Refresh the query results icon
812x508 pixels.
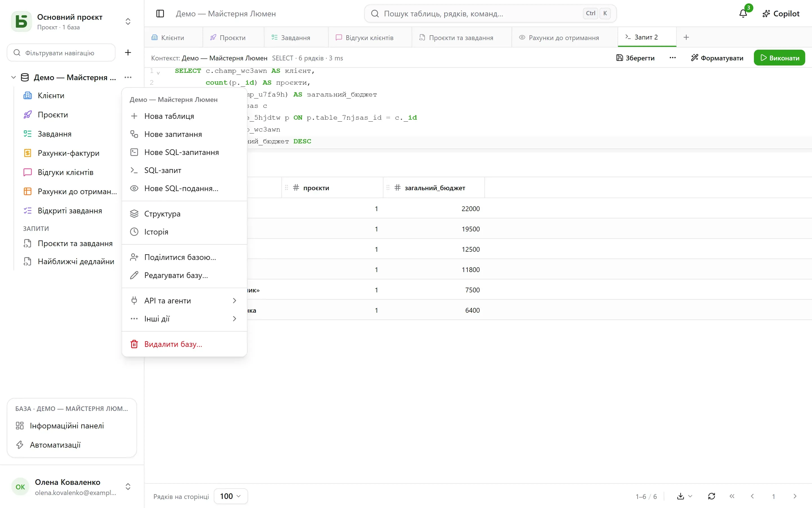(711, 496)
